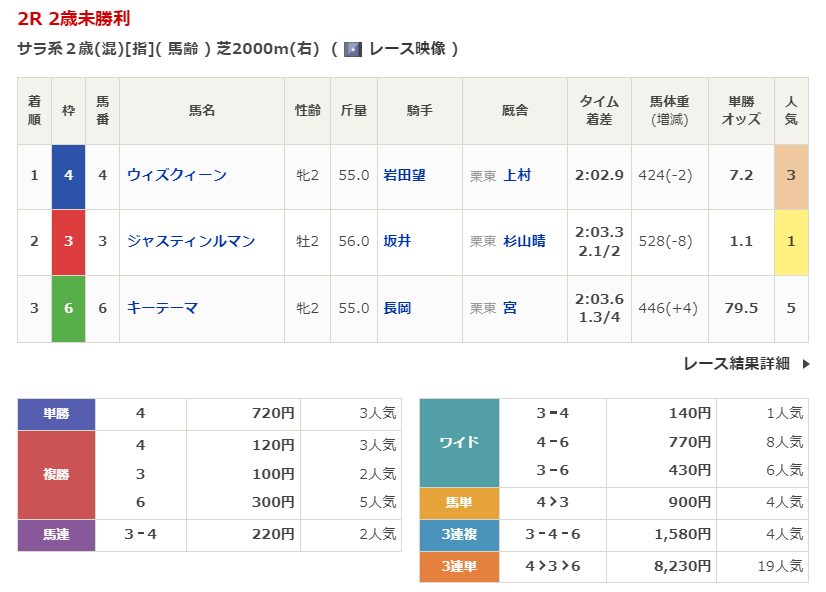Click the green frame number 6 cell
Screen dimensions: 826x592
click(x=68, y=308)
